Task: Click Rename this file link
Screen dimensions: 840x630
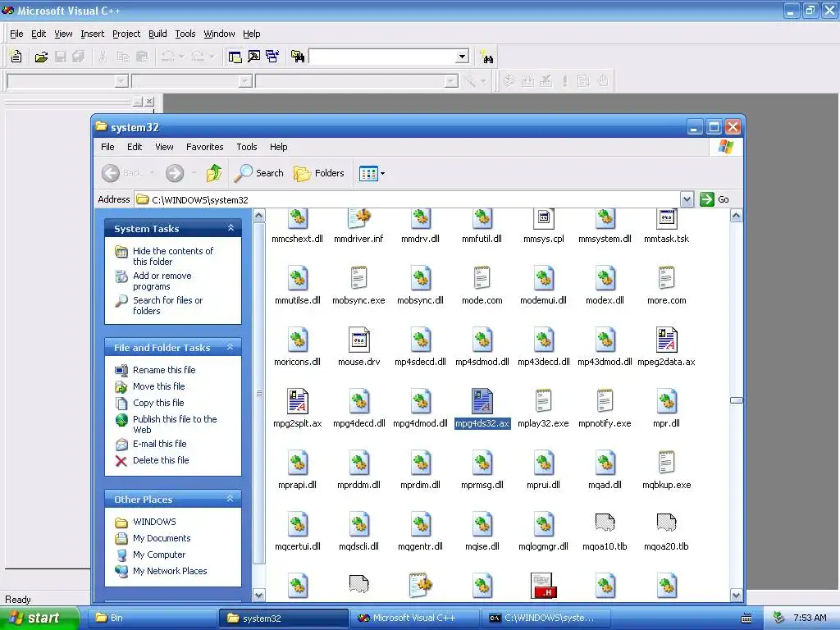Action: tap(164, 370)
